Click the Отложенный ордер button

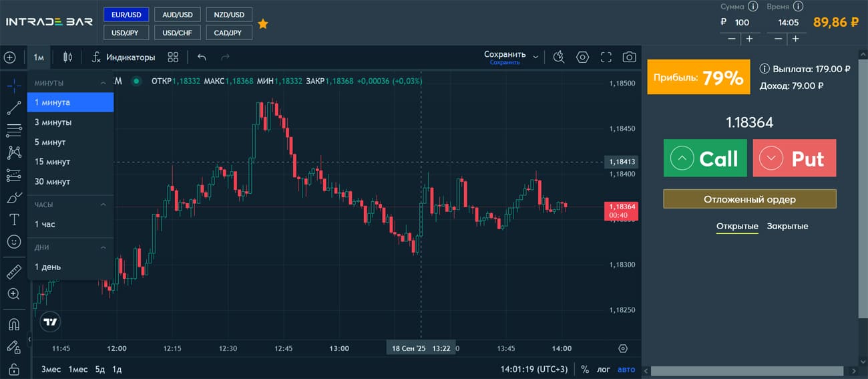[749, 199]
